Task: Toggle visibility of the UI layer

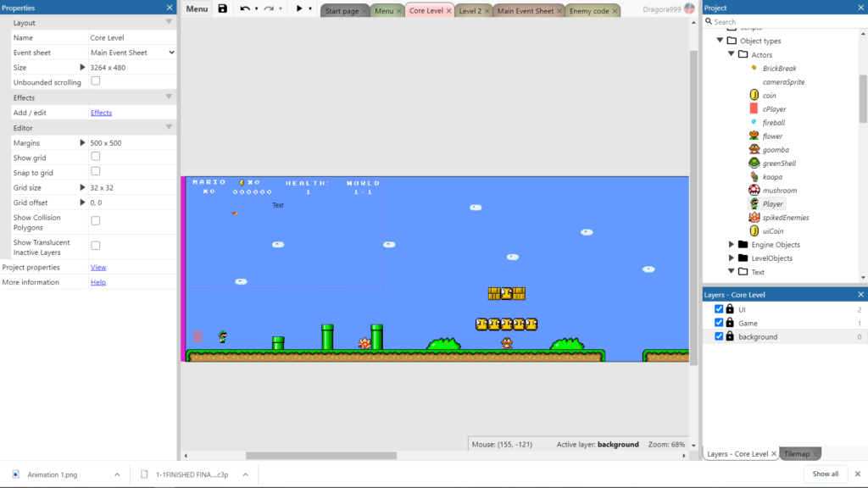Action: coord(719,309)
